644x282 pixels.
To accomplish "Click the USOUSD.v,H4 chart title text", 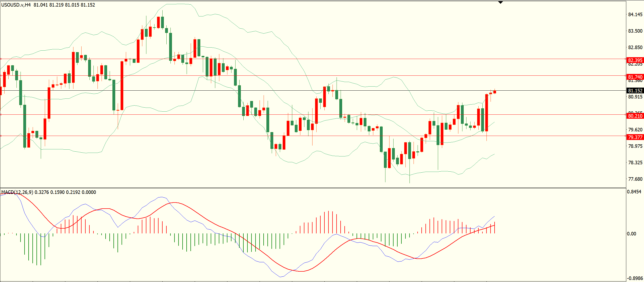I will coord(16,5).
